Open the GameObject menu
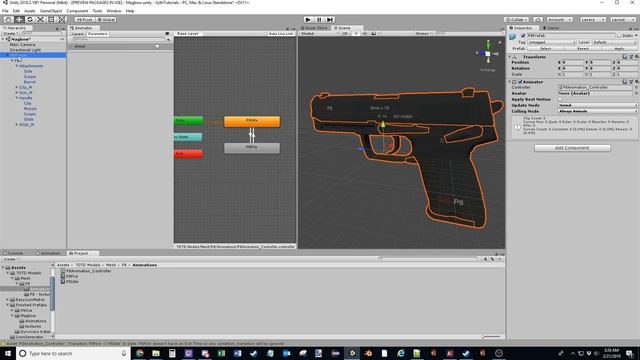The width and height of the screenshot is (640, 360). [51, 11]
